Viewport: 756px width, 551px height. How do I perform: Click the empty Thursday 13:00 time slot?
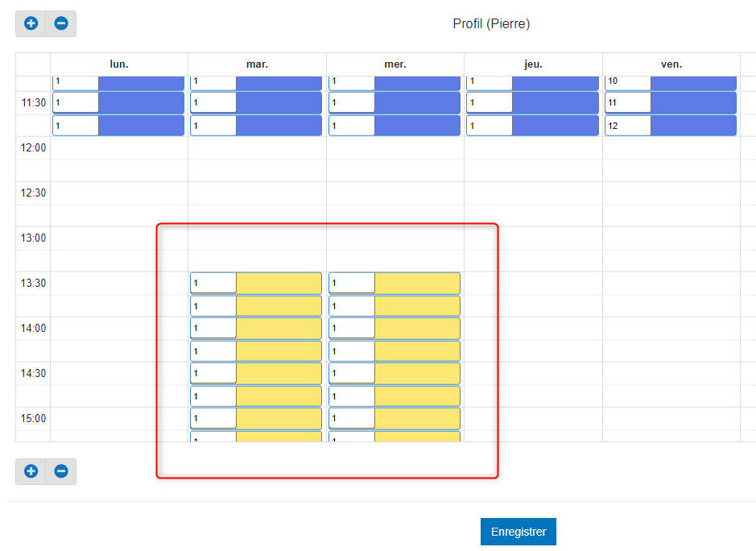tap(533, 238)
